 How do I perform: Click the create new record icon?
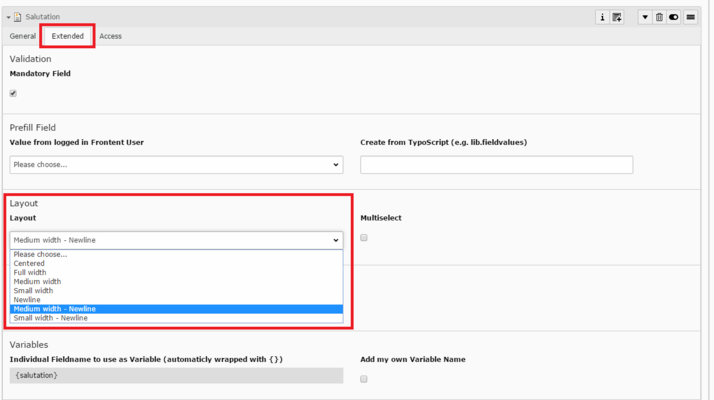click(617, 17)
